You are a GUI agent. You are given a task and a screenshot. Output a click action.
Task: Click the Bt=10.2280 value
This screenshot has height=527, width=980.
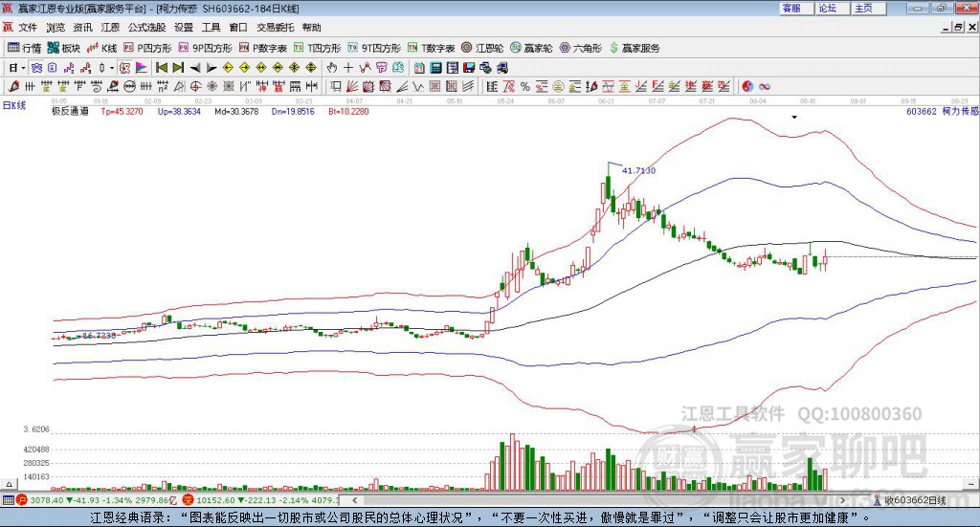coord(348,111)
